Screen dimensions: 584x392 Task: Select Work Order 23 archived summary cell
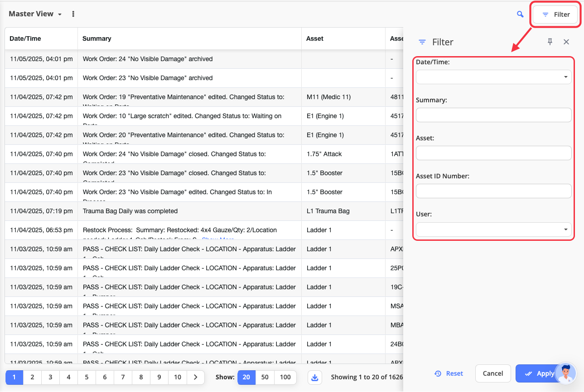tap(189, 78)
